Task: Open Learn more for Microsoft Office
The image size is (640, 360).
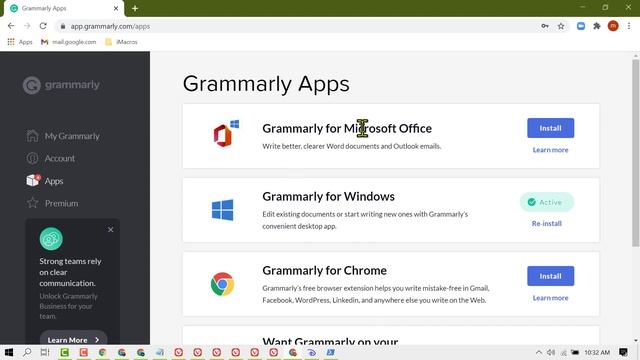Action: 550,150
